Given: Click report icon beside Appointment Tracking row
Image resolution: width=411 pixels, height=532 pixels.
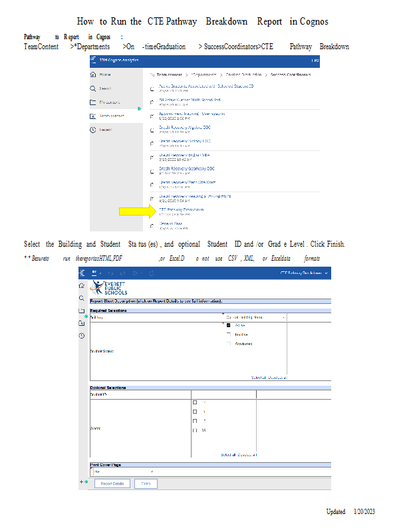Looking at the screenshot, I should [152, 116].
